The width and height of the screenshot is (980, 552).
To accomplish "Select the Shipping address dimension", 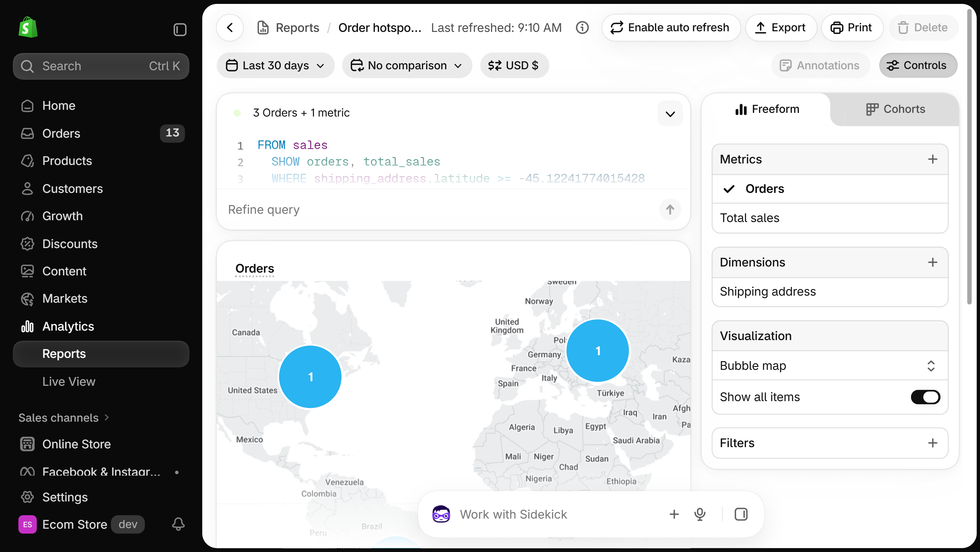I will [830, 292].
